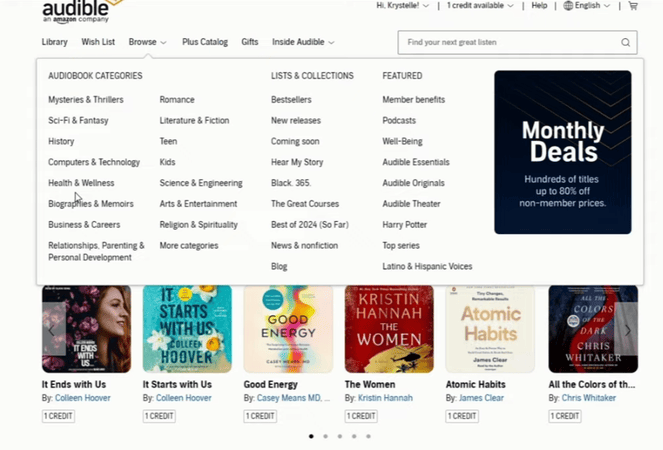Select Science & Engineering category
663x450 pixels.
201,183
